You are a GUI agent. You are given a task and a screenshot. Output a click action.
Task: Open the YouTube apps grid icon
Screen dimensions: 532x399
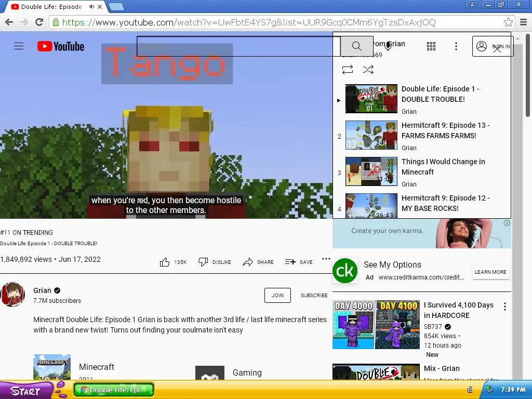(x=431, y=46)
